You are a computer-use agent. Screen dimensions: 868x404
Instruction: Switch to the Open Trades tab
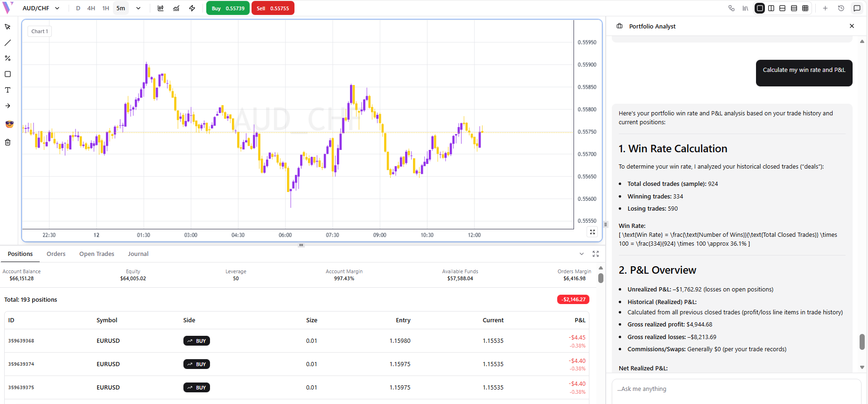(97, 254)
